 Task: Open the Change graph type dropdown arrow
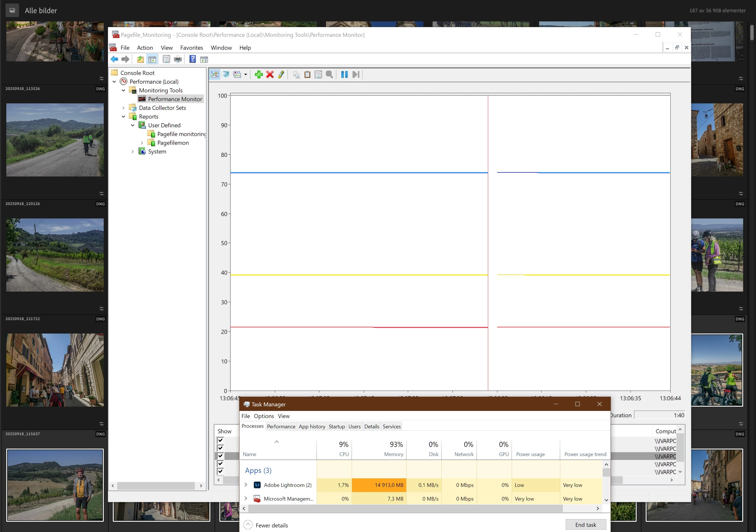(x=246, y=75)
